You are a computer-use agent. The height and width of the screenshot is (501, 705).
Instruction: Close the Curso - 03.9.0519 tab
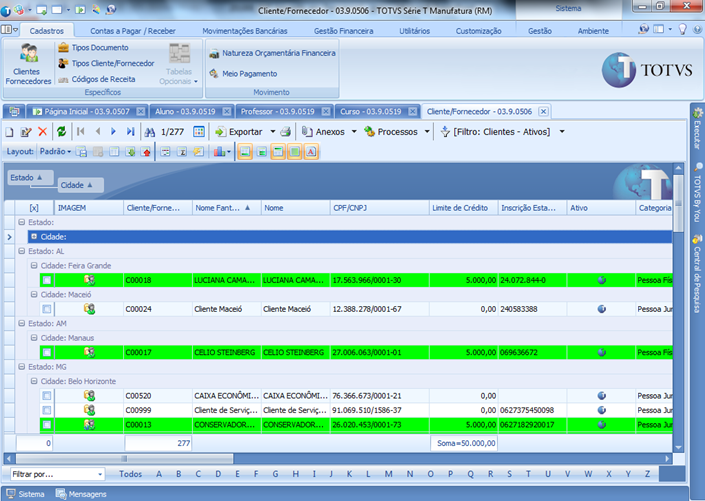pos(412,112)
